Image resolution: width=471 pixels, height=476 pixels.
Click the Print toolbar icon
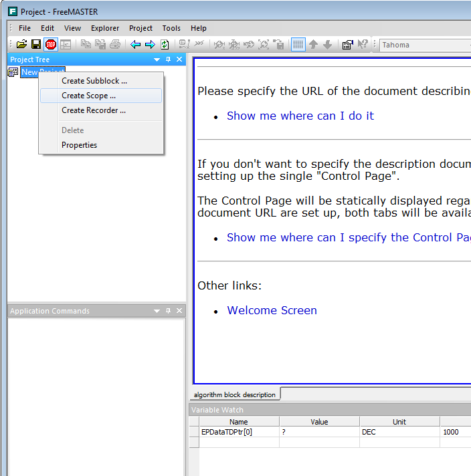tap(115, 45)
